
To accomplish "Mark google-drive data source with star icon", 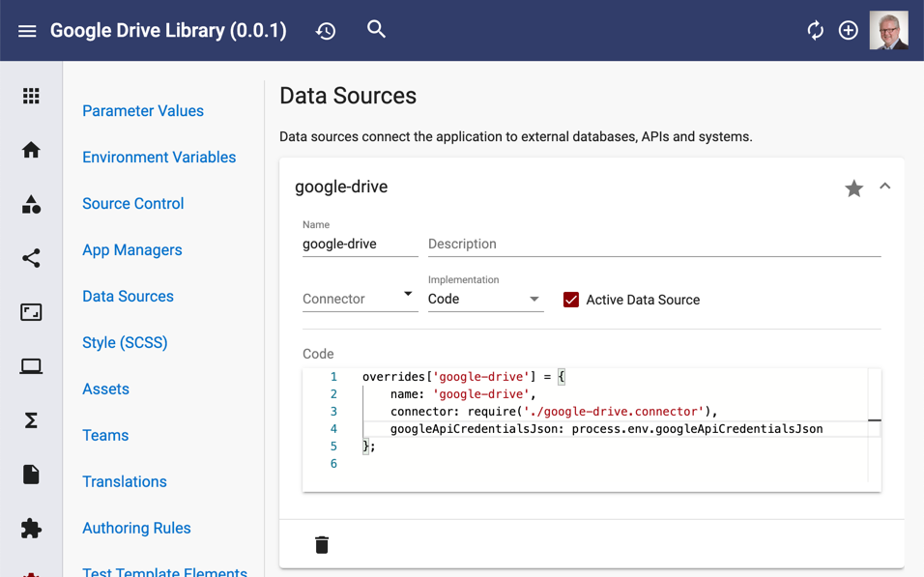I will coord(853,188).
